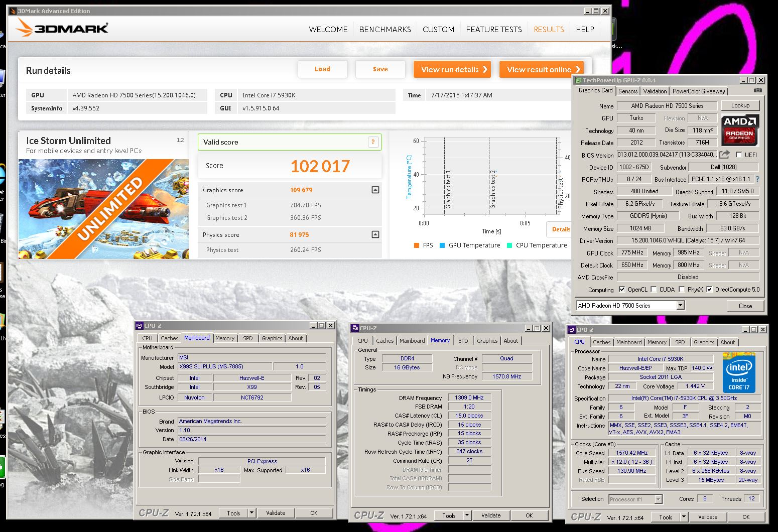778x532 pixels.
Task: Open GPU selection dropdown in GPU-Z
Action: pos(680,305)
